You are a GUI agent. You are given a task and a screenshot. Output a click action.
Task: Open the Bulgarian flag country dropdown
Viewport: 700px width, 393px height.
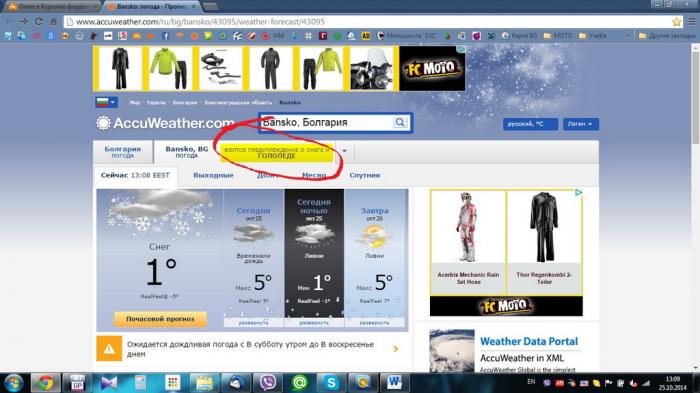pyautogui.click(x=106, y=102)
